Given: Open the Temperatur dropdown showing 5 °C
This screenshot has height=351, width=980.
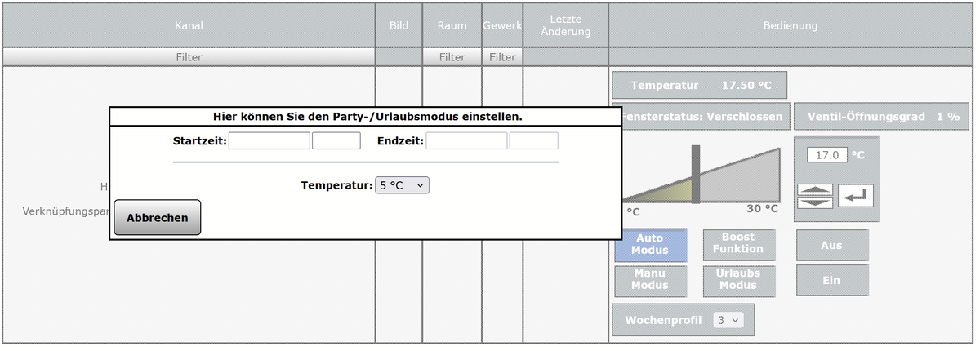Looking at the screenshot, I should click(x=402, y=185).
